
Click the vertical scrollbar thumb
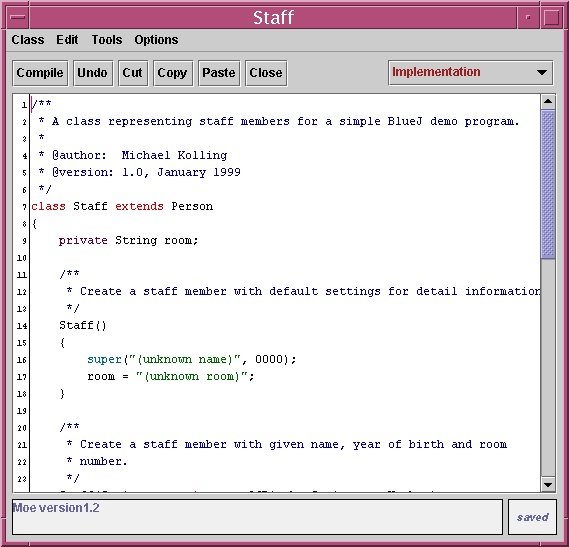[x=548, y=184]
